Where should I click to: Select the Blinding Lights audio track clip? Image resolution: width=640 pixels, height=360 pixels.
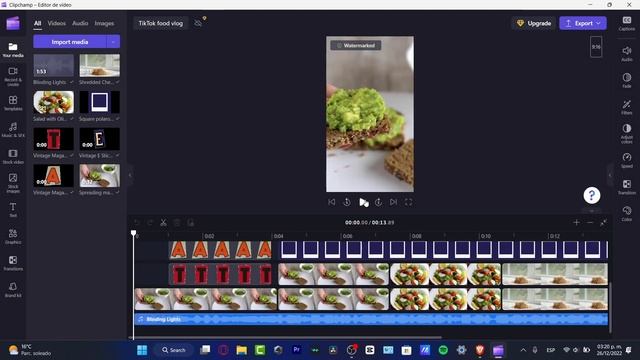click(x=371, y=319)
